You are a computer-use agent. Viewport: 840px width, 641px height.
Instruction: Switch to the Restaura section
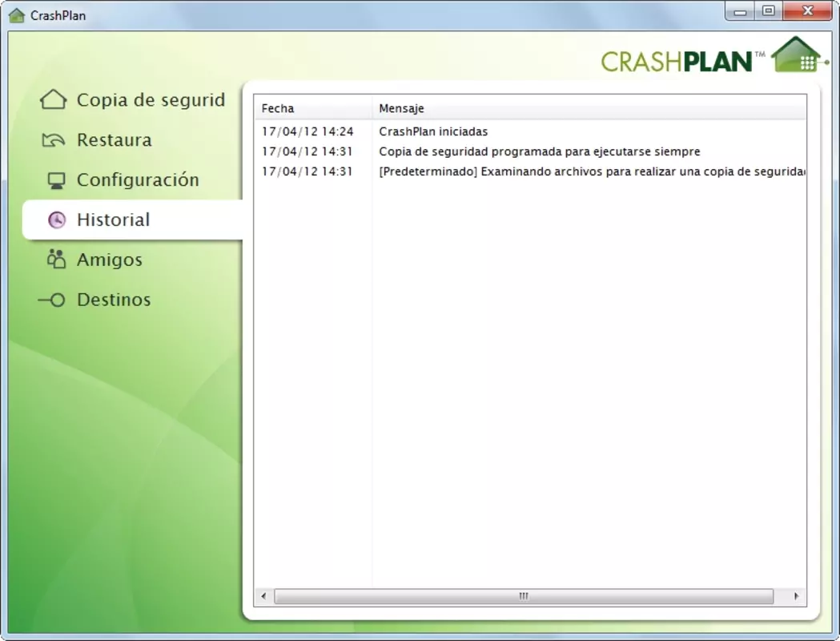pos(133,140)
